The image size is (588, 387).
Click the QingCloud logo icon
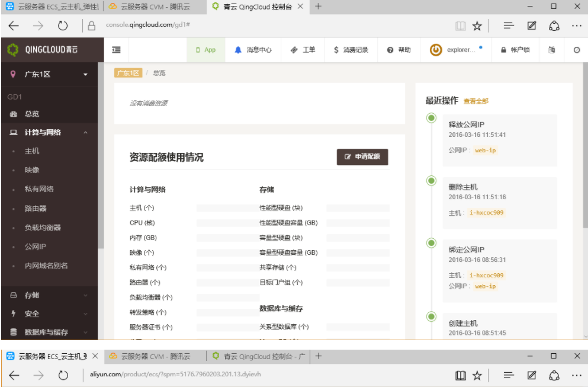coord(13,50)
